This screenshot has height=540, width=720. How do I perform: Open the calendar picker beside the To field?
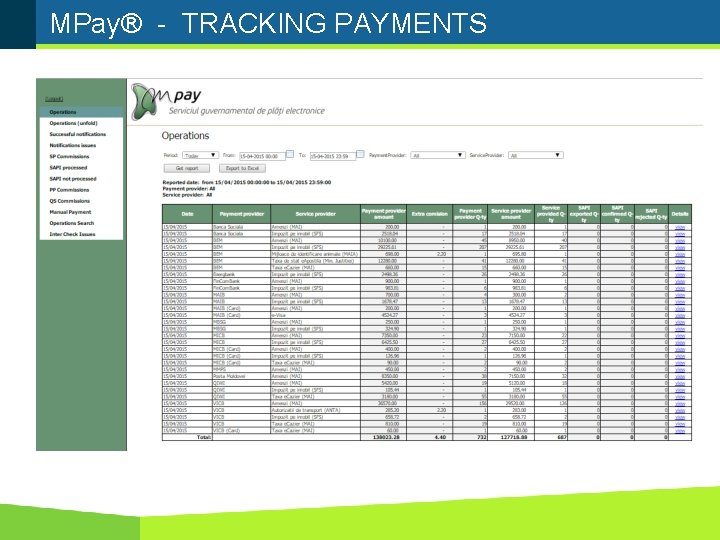tap(360, 154)
